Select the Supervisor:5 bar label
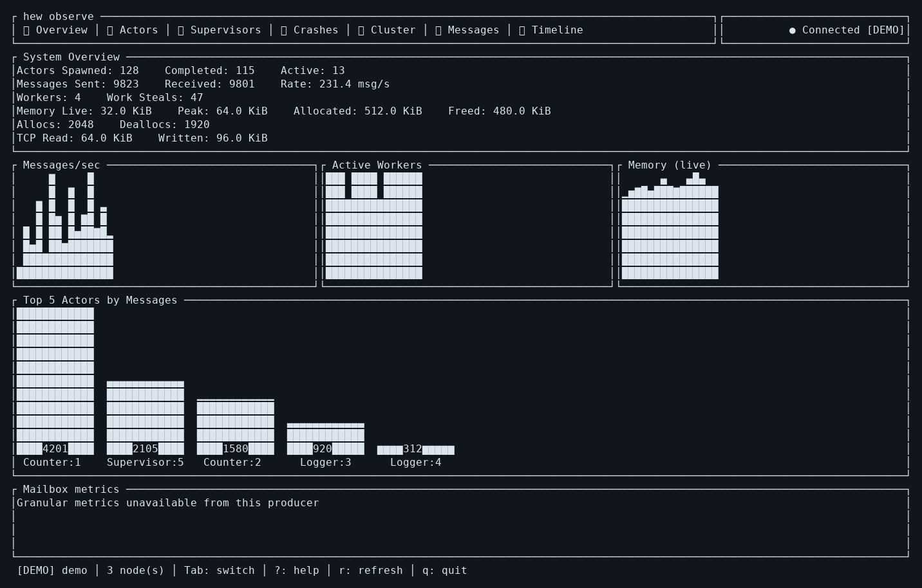 pyautogui.click(x=146, y=463)
